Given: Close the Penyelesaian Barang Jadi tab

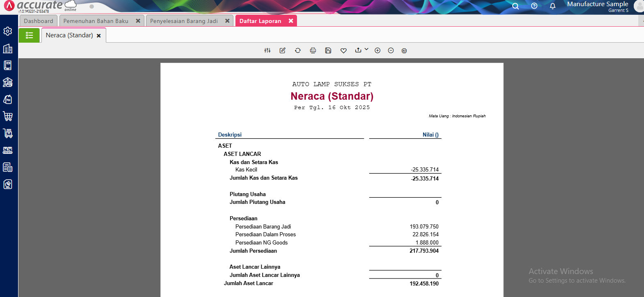Looking at the screenshot, I should click(227, 21).
